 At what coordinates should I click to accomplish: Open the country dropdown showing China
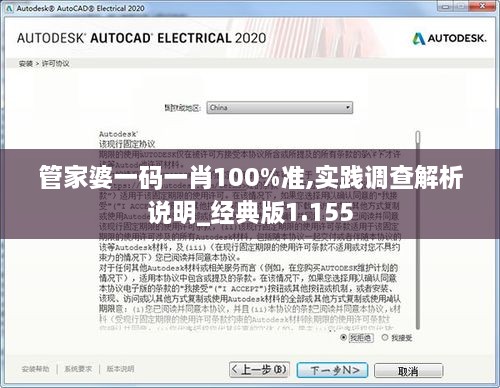pos(279,108)
